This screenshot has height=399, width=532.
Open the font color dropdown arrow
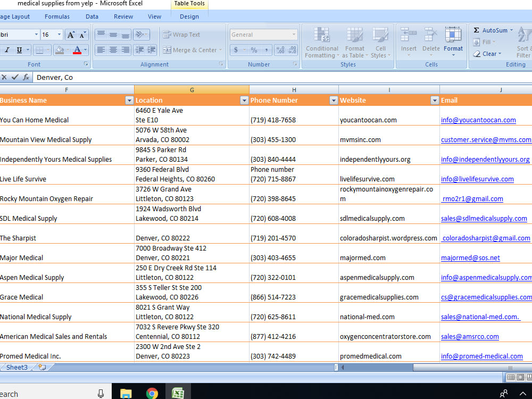(86, 50)
